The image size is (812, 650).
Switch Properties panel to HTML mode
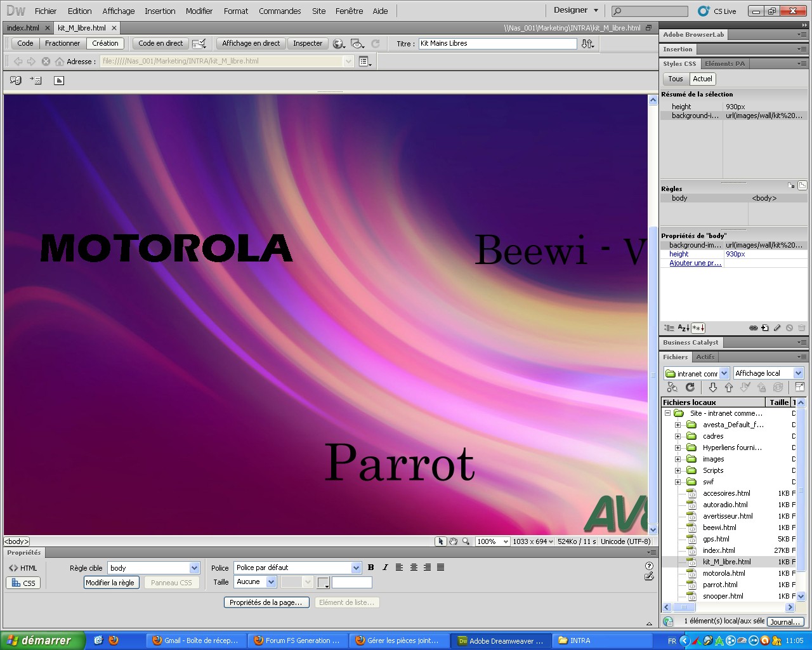click(x=23, y=568)
